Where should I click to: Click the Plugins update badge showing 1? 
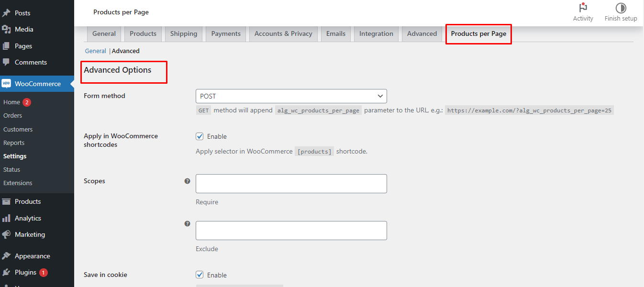(x=44, y=272)
